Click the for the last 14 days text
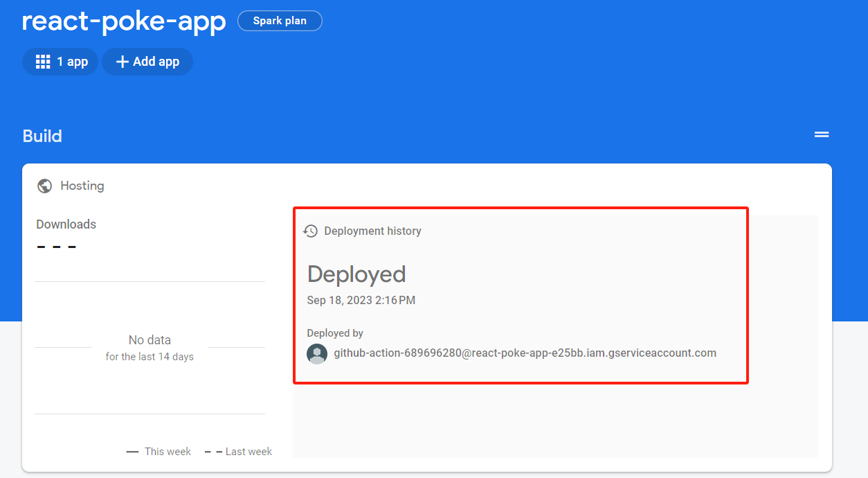The image size is (868, 478). (150, 357)
